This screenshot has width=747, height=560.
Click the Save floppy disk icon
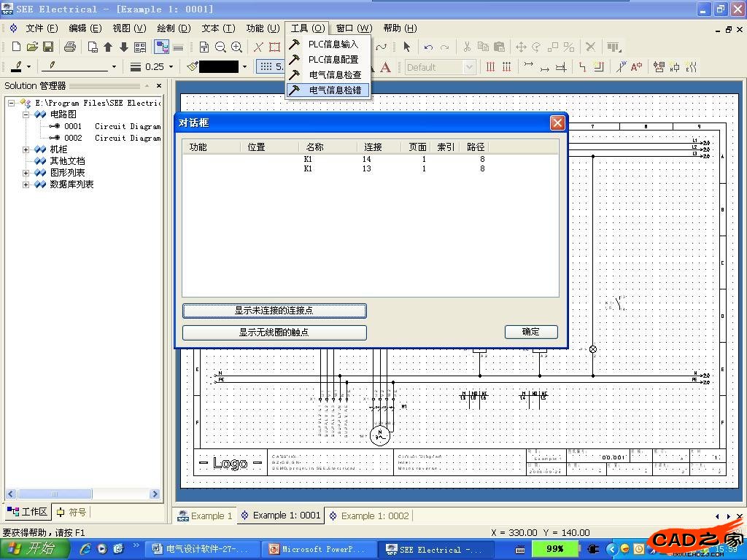point(48,47)
